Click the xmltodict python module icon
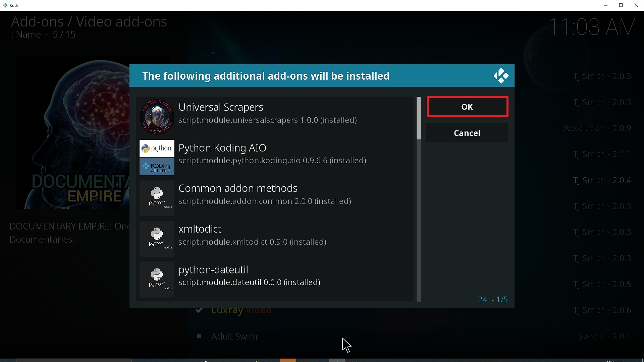This screenshot has height=362, width=644. 157,239
